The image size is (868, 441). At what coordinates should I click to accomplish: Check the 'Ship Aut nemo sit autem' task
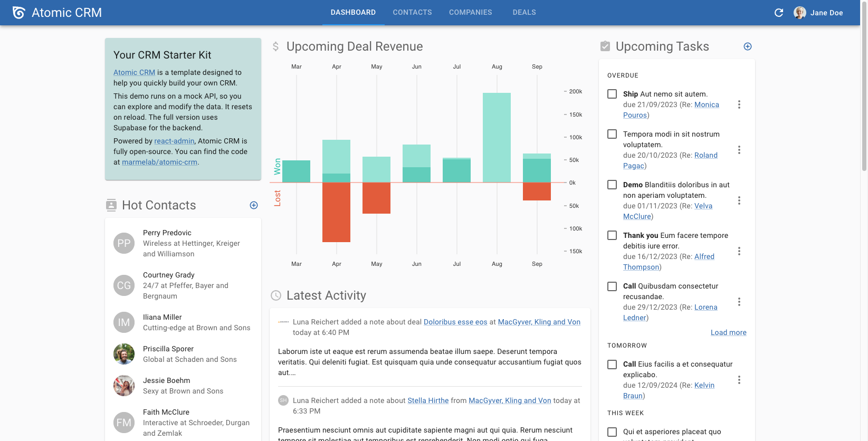(x=612, y=94)
